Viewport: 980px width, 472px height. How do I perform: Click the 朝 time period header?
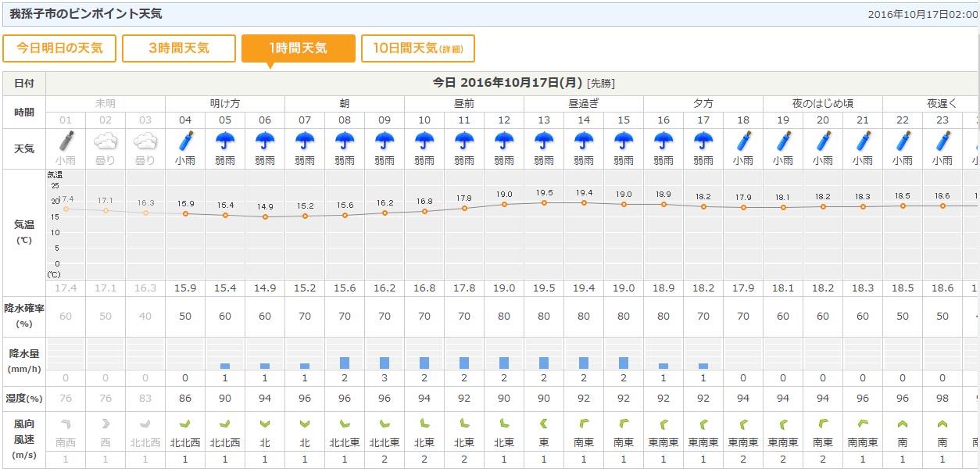(x=345, y=103)
